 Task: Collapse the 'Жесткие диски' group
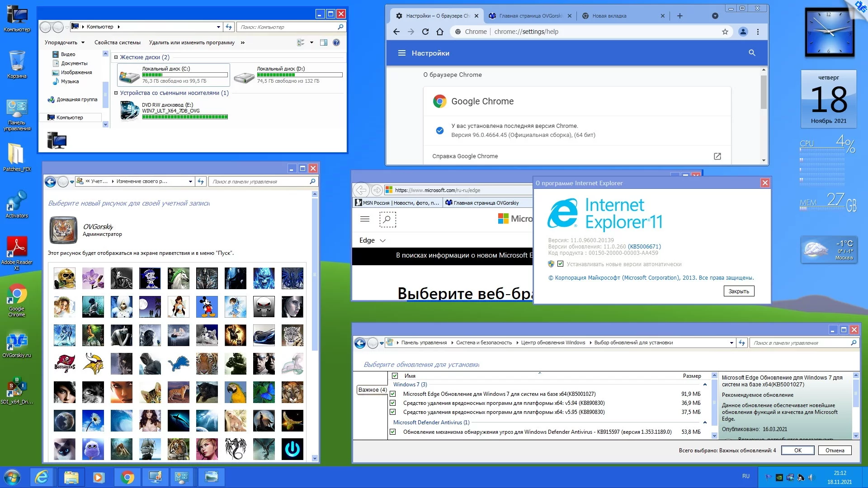[116, 57]
